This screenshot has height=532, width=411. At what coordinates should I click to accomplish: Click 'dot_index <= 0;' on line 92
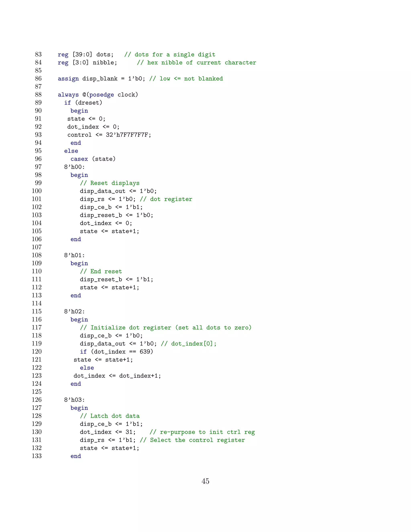tap(94, 127)
